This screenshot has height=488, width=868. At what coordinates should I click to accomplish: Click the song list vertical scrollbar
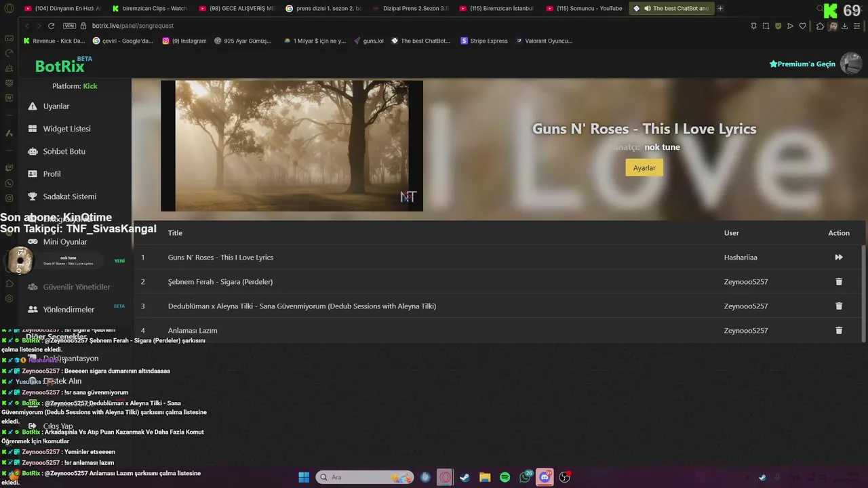point(864,293)
